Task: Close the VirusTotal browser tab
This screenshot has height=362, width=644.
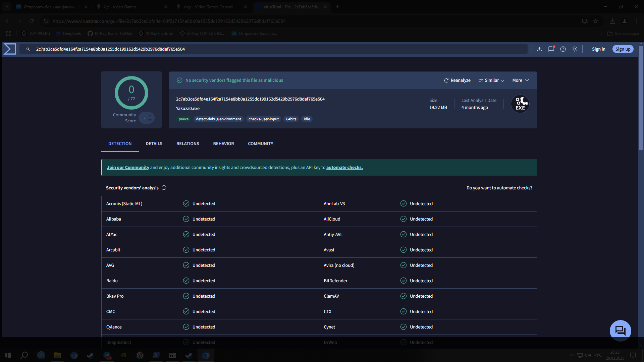Action: click(x=325, y=7)
